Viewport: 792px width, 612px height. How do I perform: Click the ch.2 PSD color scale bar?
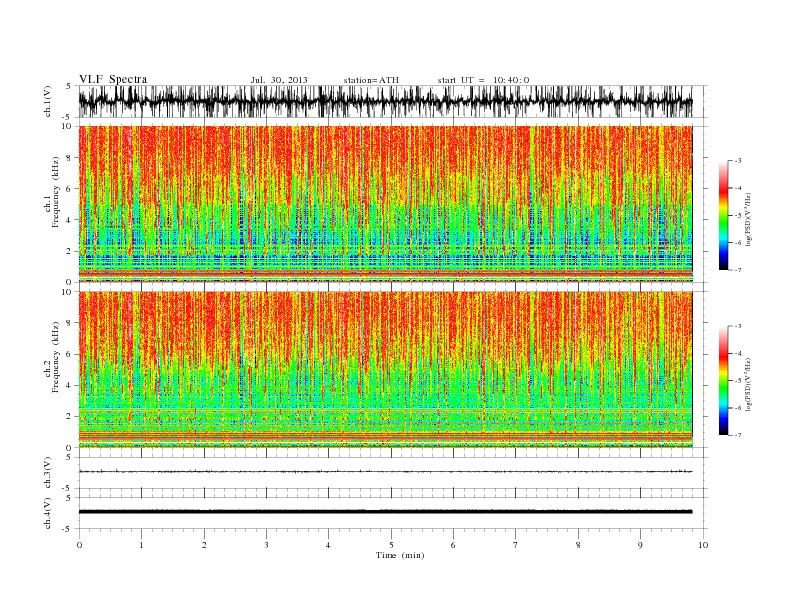tap(723, 380)
